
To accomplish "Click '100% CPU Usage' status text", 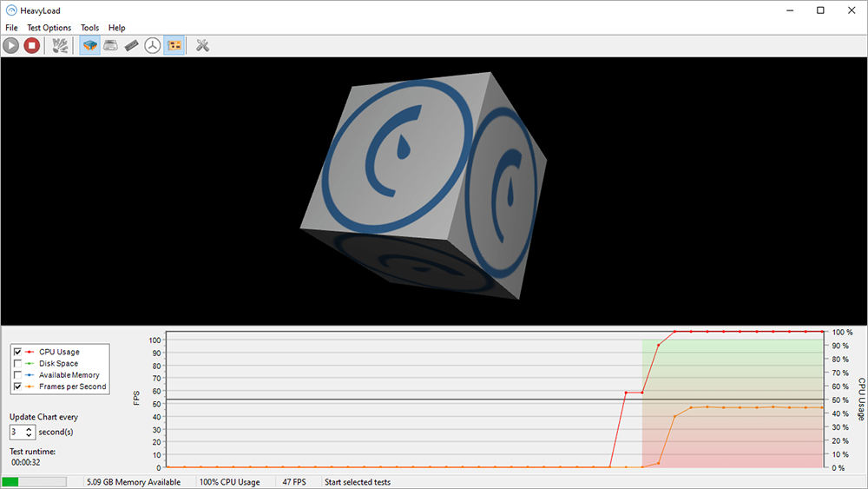I will click(x=230, y=482).
